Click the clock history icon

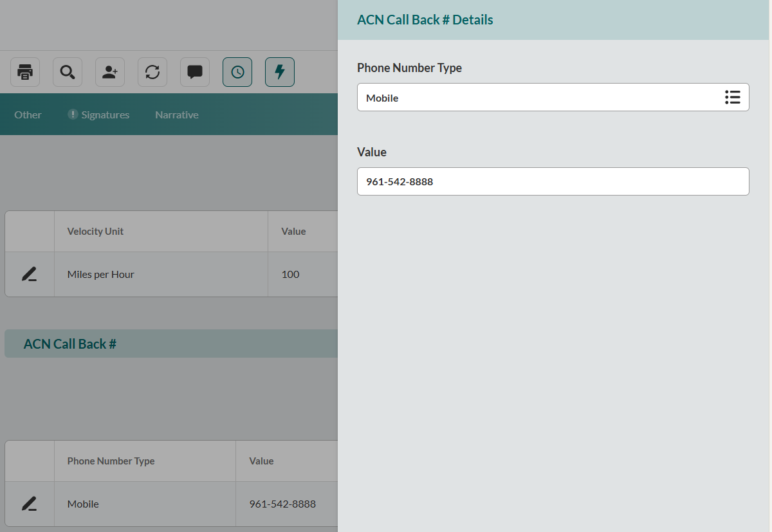tap(237, 72)
